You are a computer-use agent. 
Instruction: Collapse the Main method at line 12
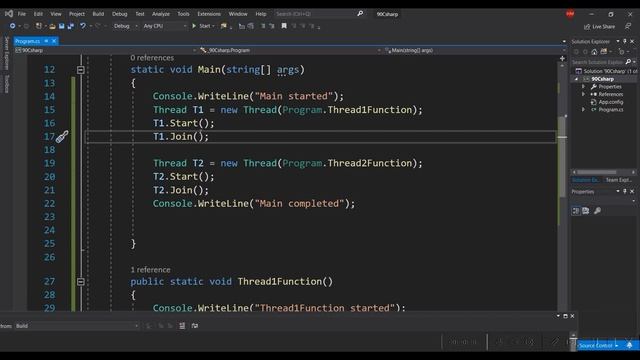click(81, 70)
